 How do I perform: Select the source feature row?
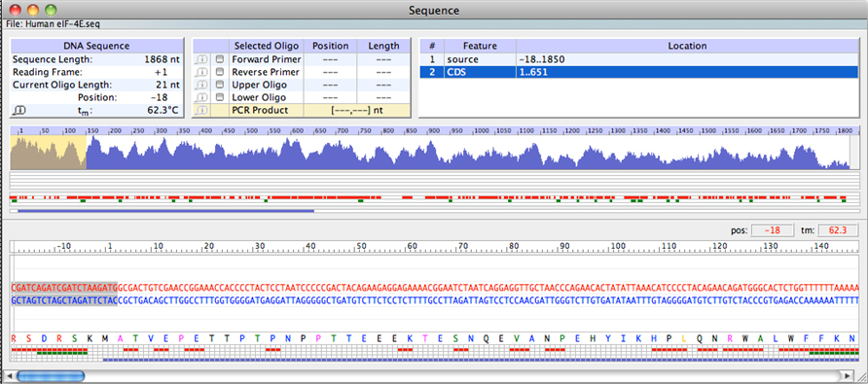(640, 59)
